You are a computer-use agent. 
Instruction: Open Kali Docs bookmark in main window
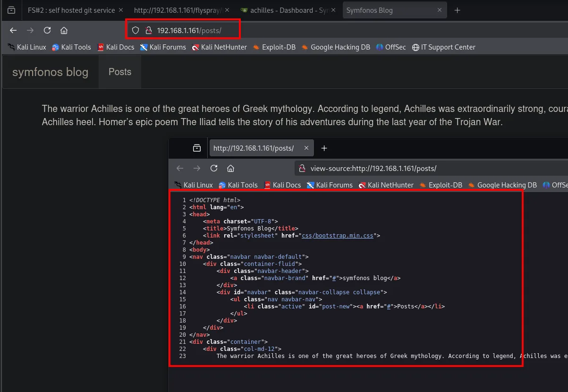[x=116, y=47]
